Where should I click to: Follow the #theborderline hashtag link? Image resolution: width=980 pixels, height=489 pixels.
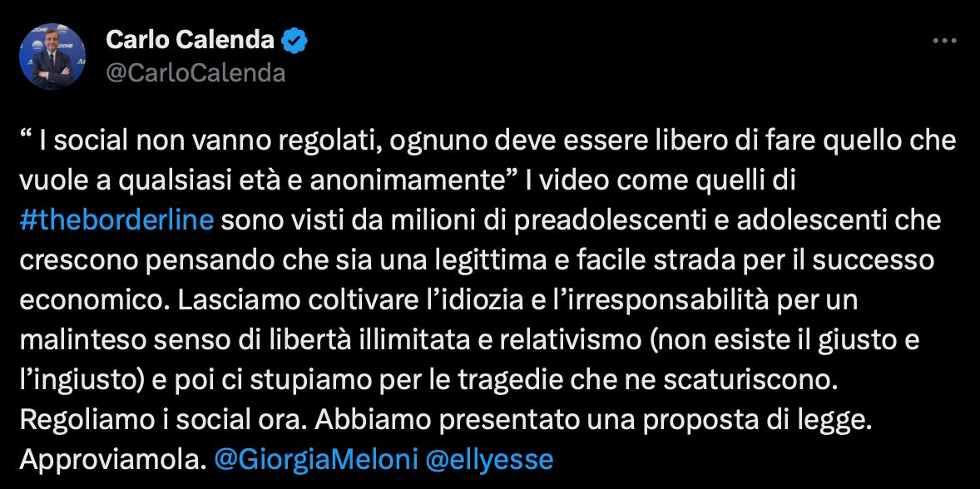[116, 221]
